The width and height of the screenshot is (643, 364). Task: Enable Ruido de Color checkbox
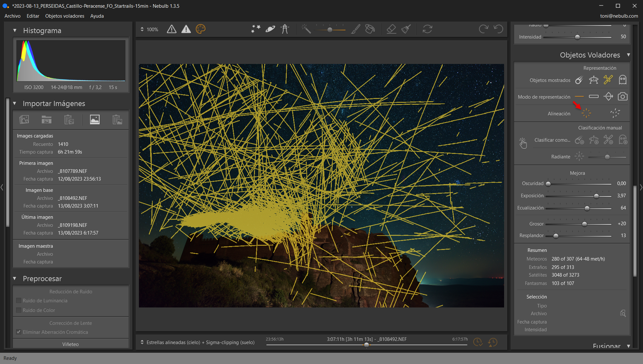(19, 310)
